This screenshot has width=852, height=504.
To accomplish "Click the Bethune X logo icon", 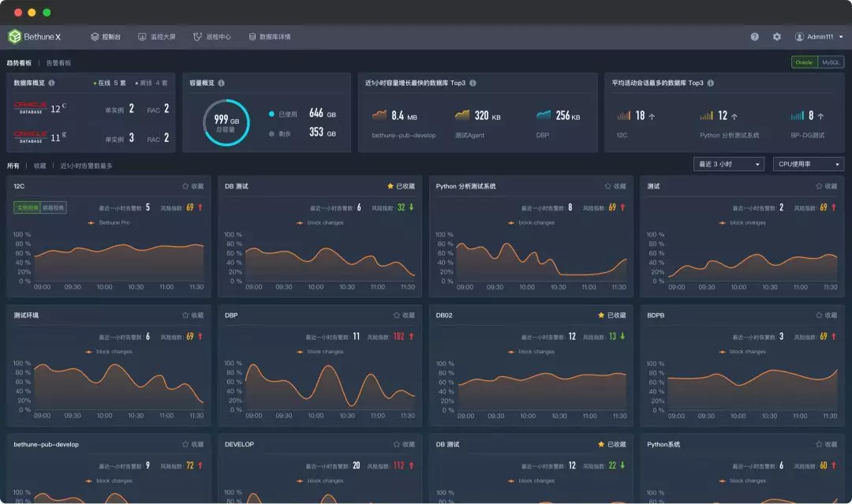I will pos(14,36).
